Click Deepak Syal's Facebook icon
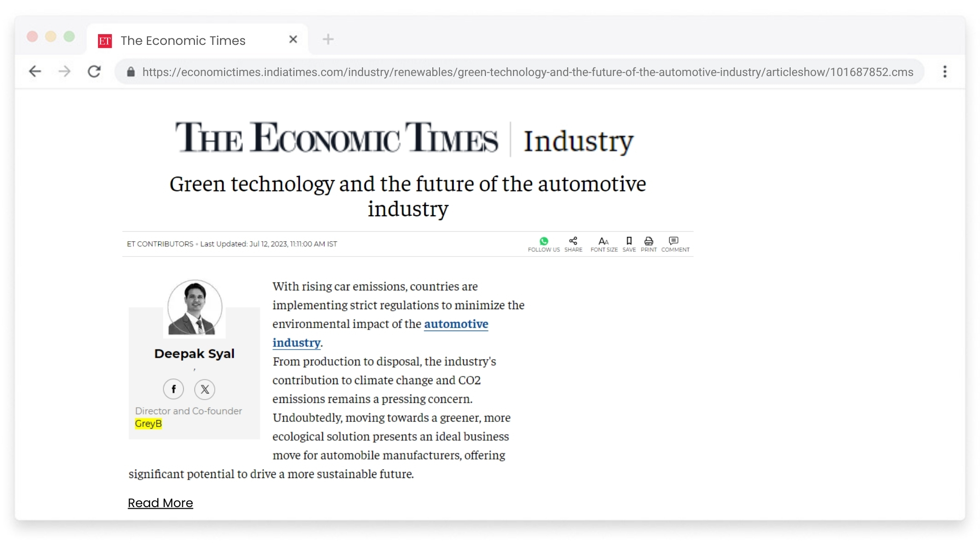980x551 pixels. (173, 389)
